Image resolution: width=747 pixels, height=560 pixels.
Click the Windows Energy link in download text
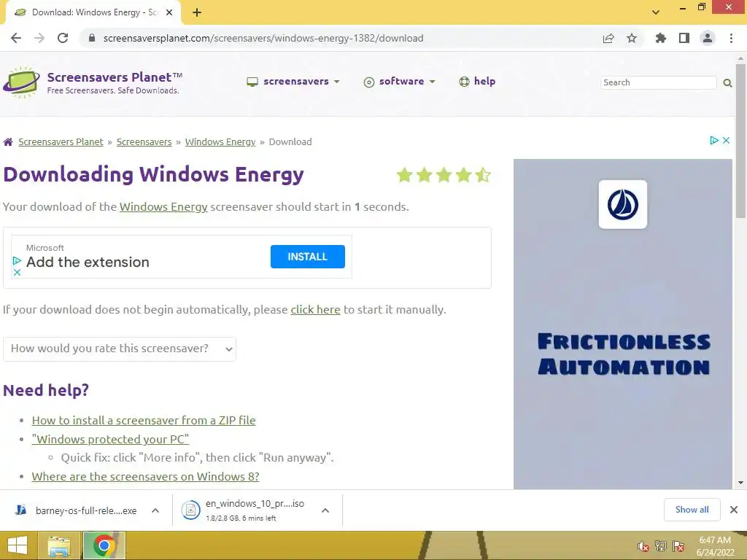163,206
